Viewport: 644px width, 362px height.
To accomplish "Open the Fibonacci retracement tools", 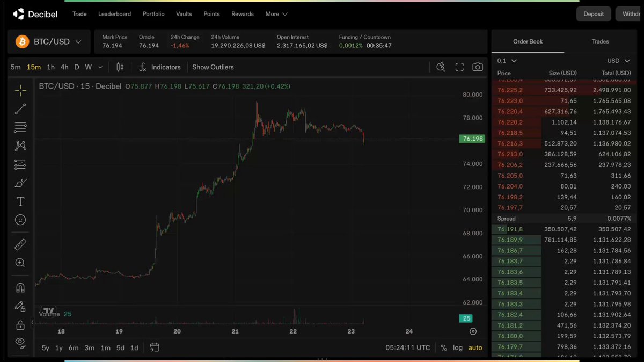I will click(x=20, y=127).
